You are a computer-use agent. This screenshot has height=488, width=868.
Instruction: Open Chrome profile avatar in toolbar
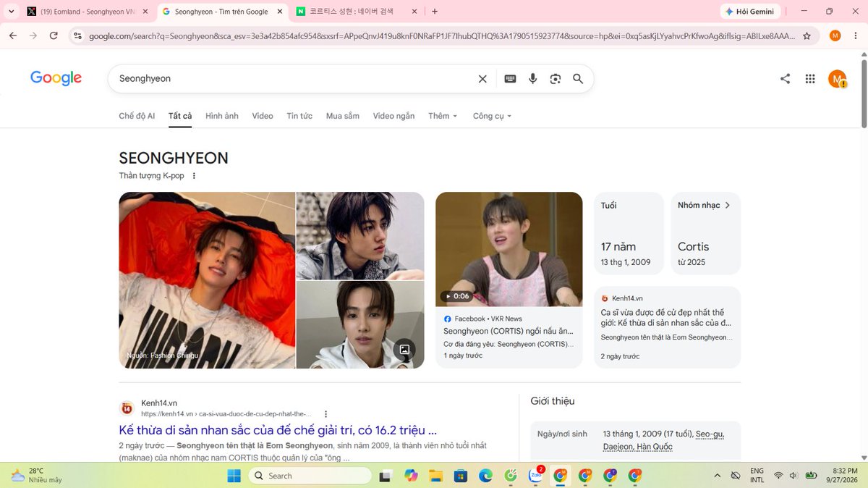tap(835, 35)
